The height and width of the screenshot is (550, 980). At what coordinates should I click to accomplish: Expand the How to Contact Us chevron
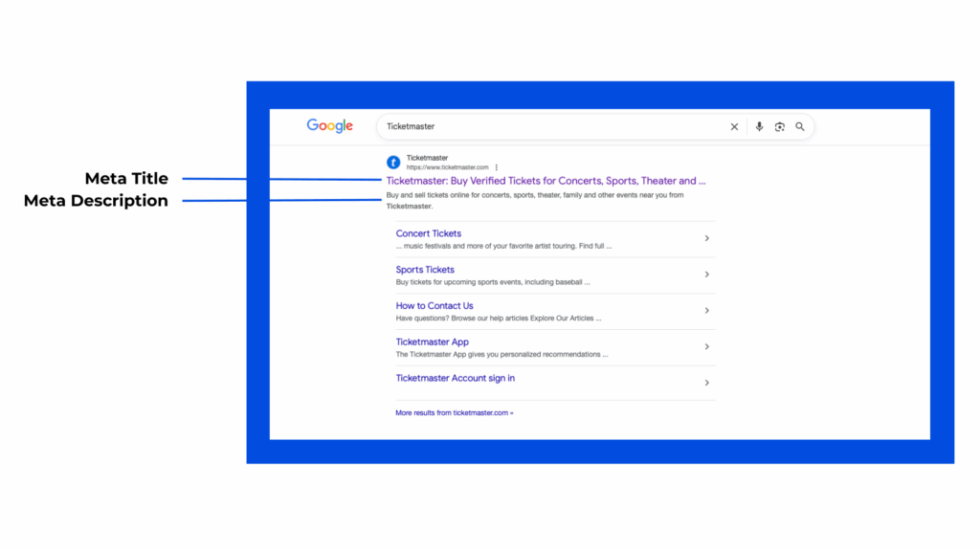[706, 311]
